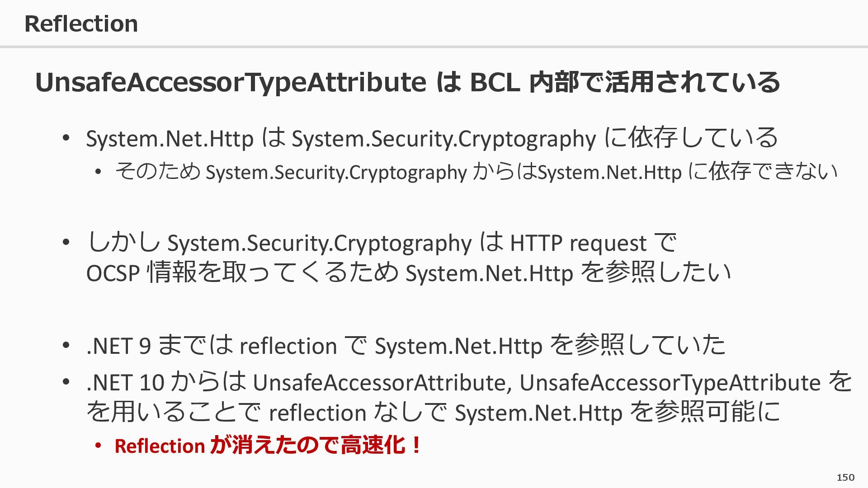Click the ".NET 10" text
Screen dimensions: 868x488
[125, 383]
